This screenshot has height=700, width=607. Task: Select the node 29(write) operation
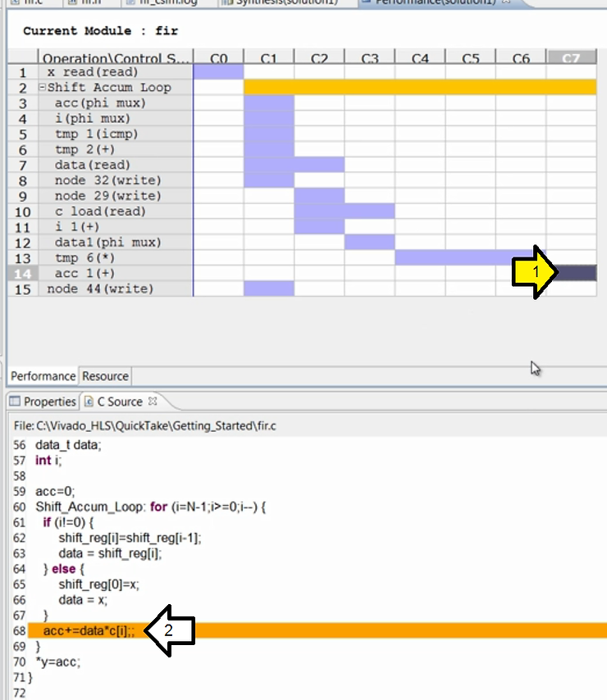point(116,196)
